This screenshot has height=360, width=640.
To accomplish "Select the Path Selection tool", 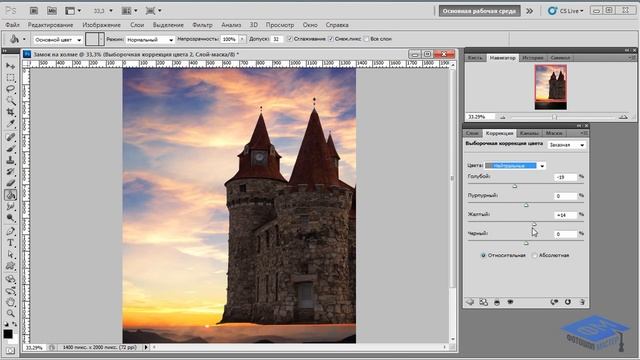I will coord(10,255).
